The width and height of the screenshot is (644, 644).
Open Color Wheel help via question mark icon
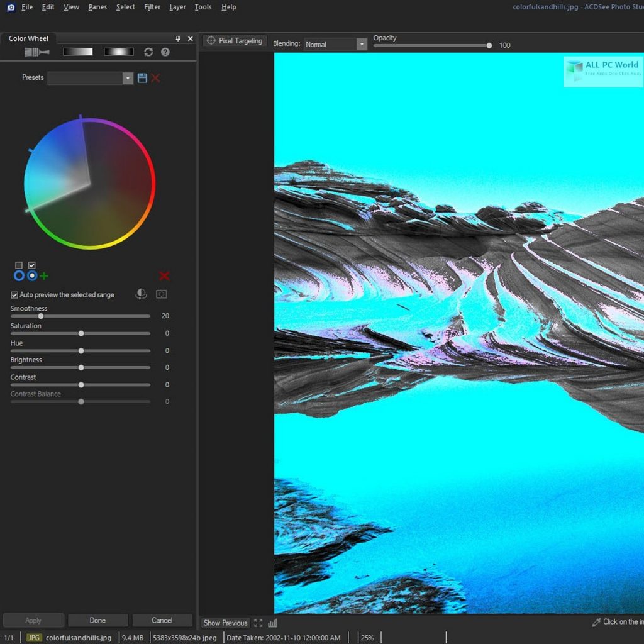(165, 52)
